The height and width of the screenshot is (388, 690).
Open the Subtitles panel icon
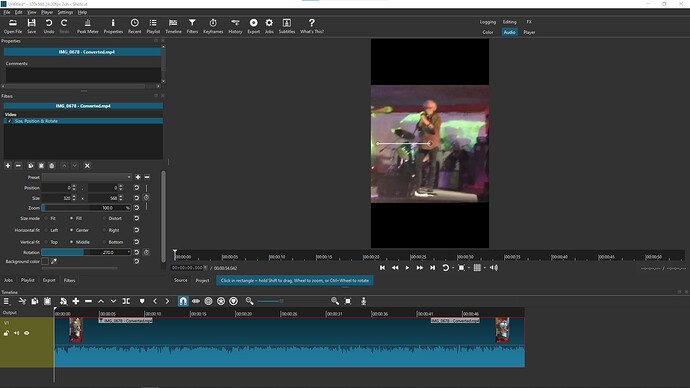286,26
